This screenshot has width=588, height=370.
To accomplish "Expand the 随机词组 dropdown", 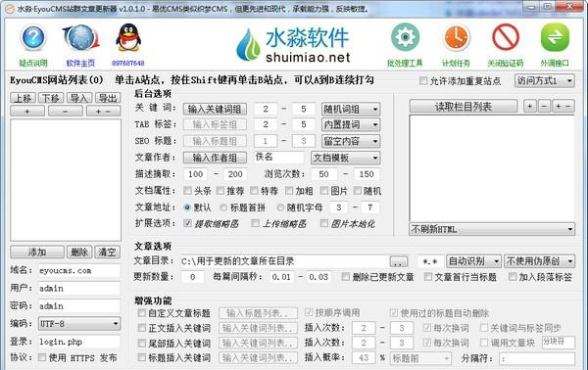I will (x=351, y=109).
